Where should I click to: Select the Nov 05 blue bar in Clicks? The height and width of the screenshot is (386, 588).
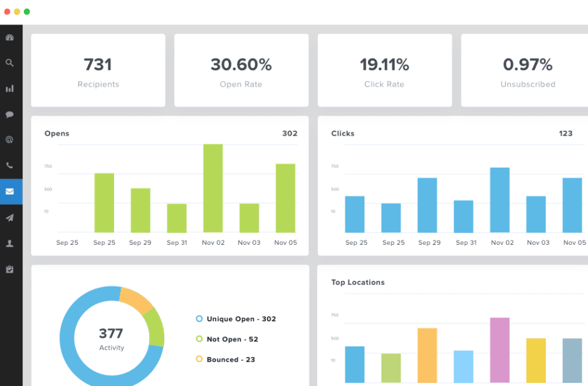[572, 205]
